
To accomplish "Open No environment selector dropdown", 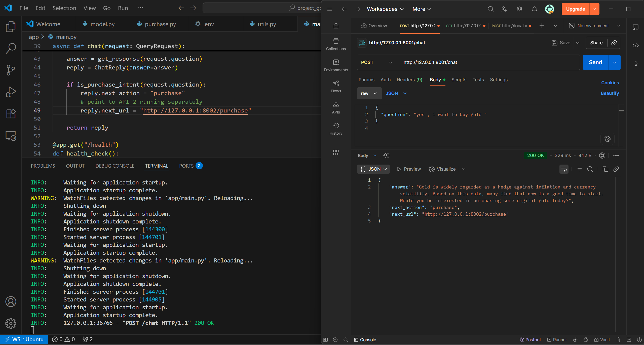I will pyautogui.click(x=595, y=26).
